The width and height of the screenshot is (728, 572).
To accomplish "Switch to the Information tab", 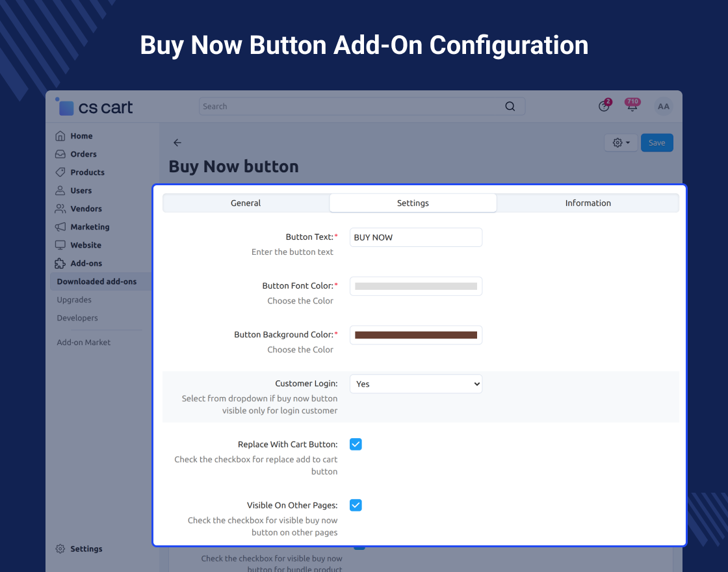I will (x=588, y=203).
